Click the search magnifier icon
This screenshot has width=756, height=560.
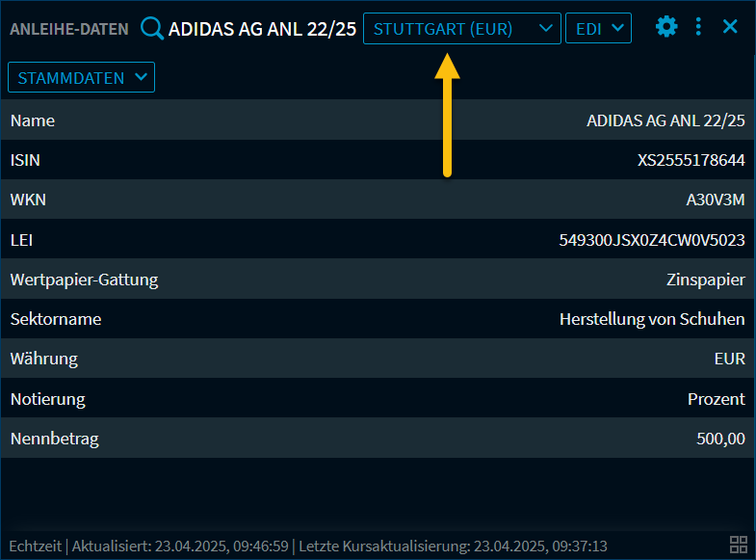152,28
